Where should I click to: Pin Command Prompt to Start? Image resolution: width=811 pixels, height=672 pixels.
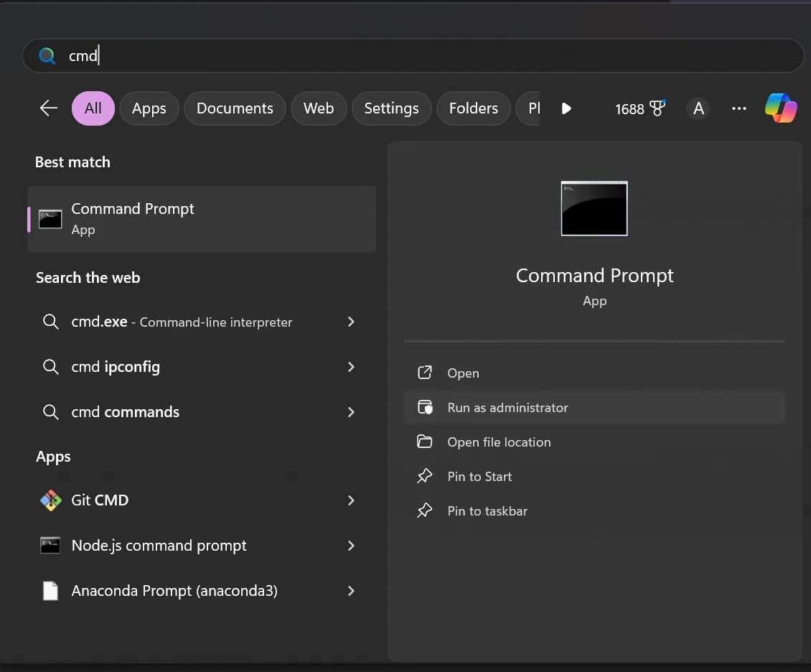pos(479,476)
